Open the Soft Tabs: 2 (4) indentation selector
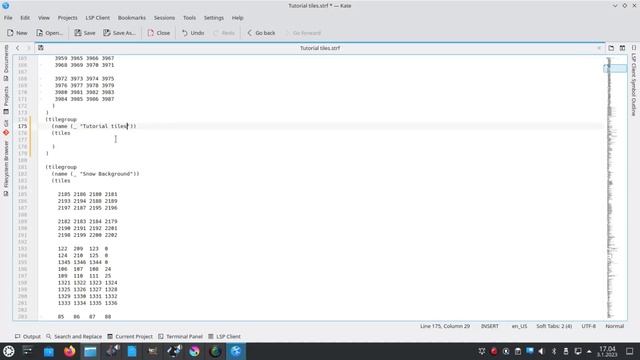This screenshot has width=640, height=360. point(554,326)
